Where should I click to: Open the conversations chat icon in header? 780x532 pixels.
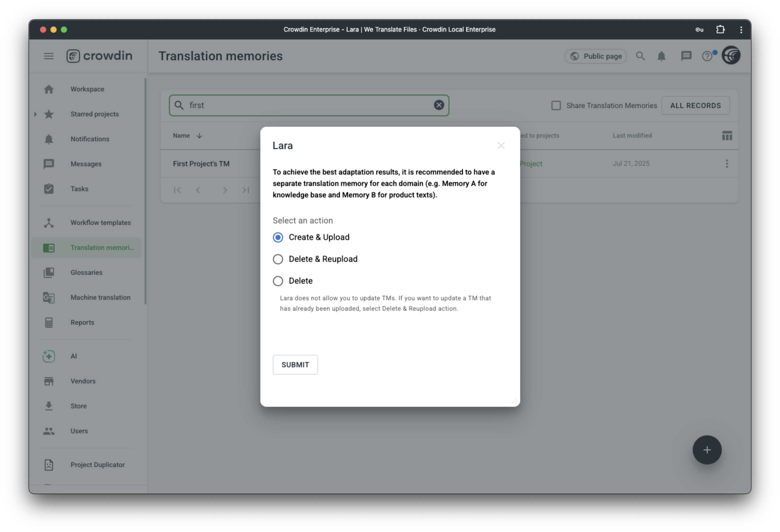click(686, 56)
